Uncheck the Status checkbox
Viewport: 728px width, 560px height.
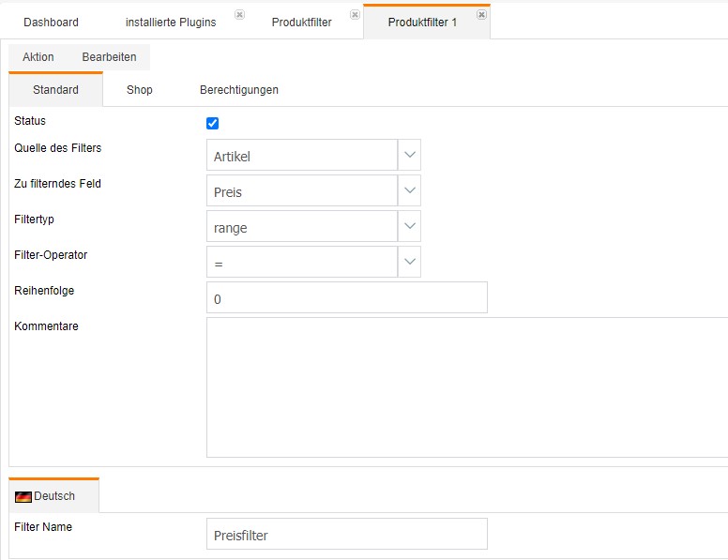(x=212, y=123)
